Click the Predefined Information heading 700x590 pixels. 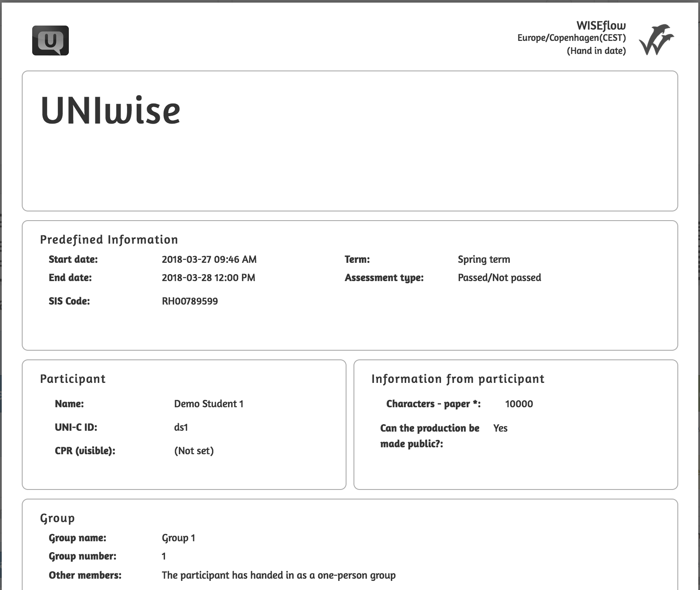[109, 240]
